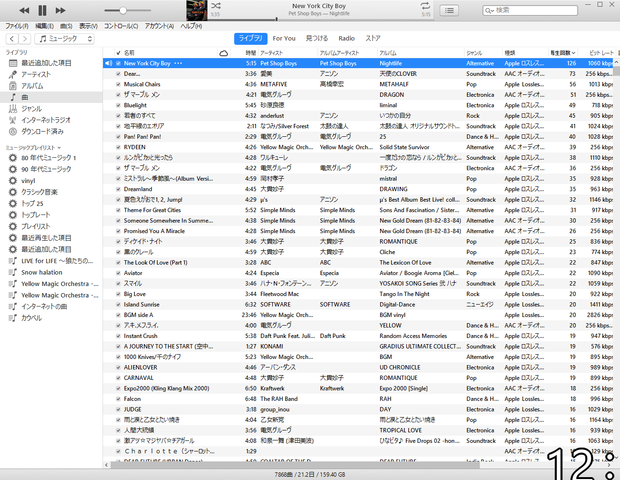Uncheck the RYDEEN song checkbox
This screenshot has height=480, width=620.
(x=118, y=147)
